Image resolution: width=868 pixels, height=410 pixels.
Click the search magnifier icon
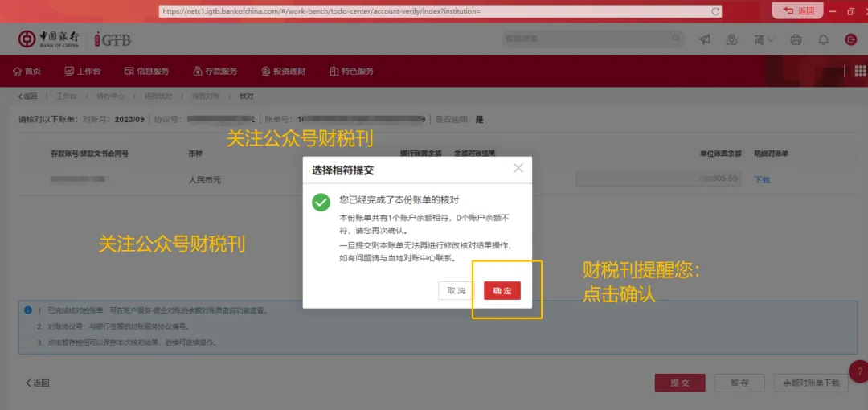click(676, 39)
